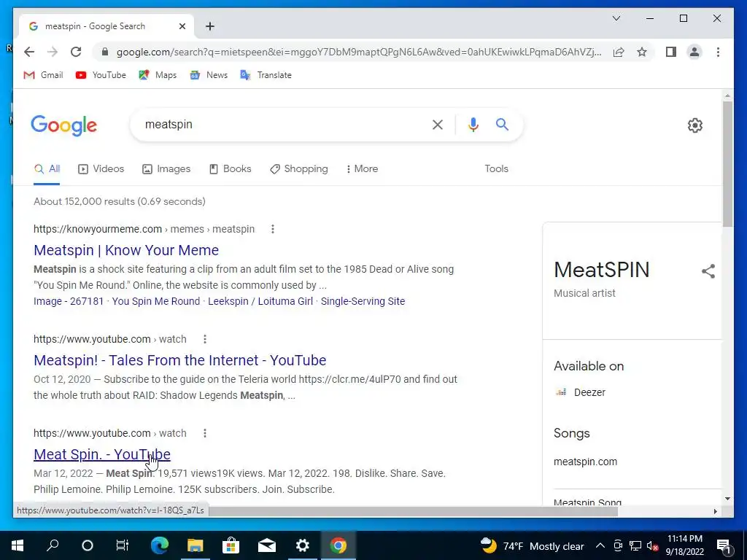Switch to Shopping results tab

pos(298,168)
